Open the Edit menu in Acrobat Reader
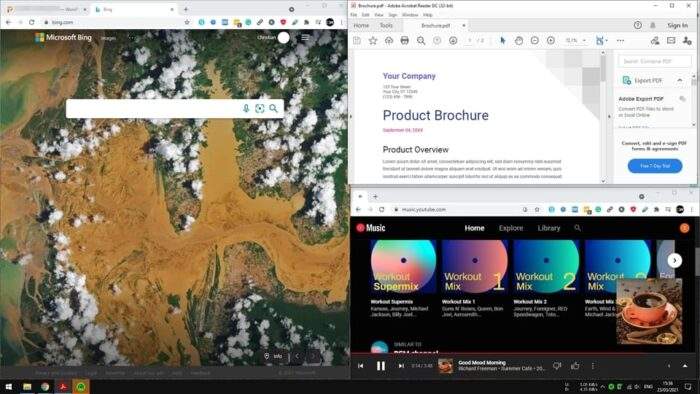700x394 pixels. click(x=366, y=15)
